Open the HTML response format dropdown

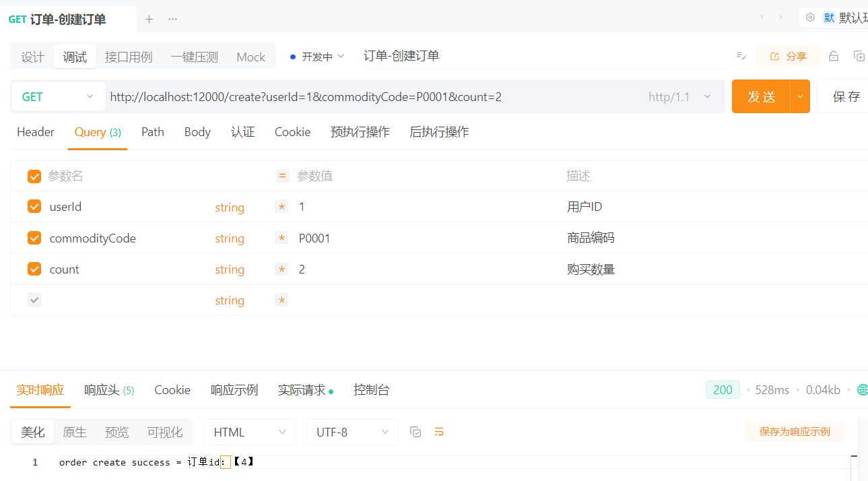(x=250, y=432)
